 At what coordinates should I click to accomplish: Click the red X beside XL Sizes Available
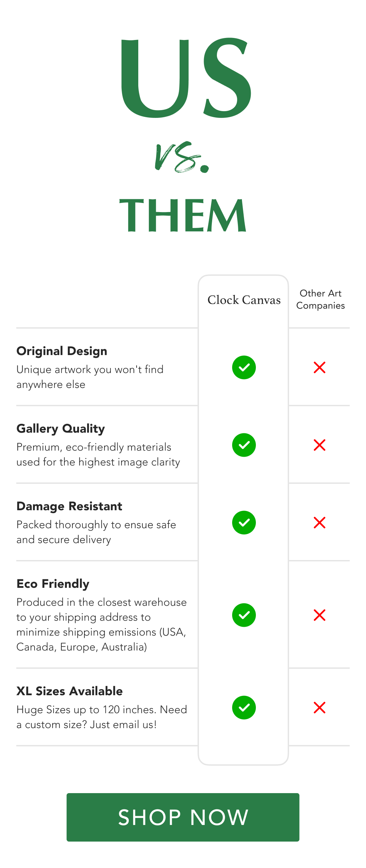320,708
